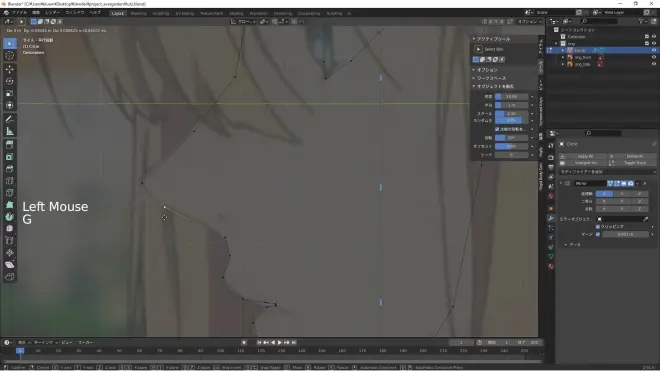Screen dimensions: 660x371
Task: Select the Knife tool
Action: pos(10,193)
